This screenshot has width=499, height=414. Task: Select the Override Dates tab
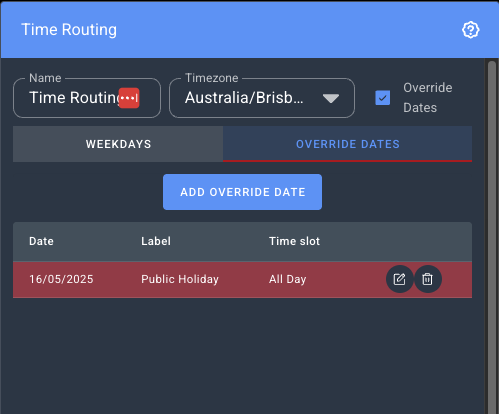pyautogui.click(x=347, y=144)
